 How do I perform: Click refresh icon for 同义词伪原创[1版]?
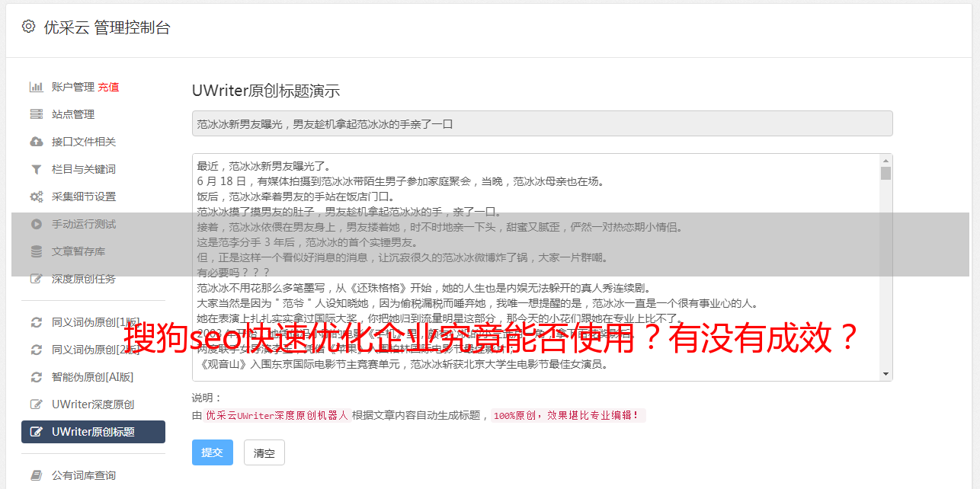[36, 322]
